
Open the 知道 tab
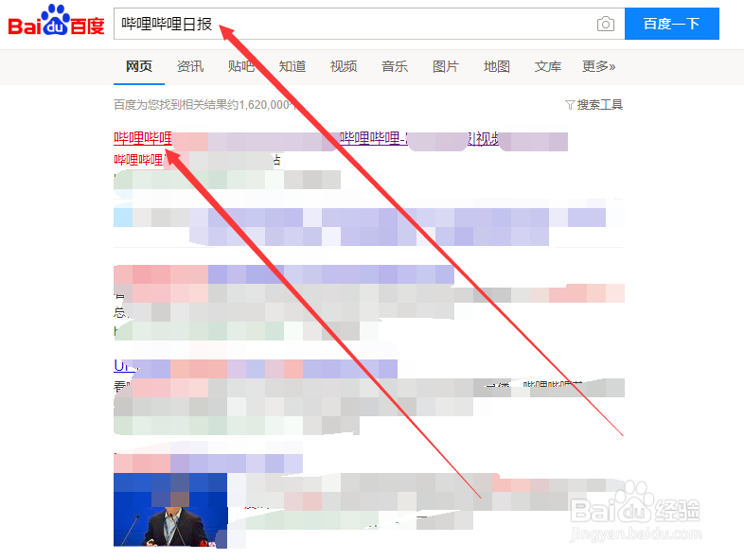292,66
